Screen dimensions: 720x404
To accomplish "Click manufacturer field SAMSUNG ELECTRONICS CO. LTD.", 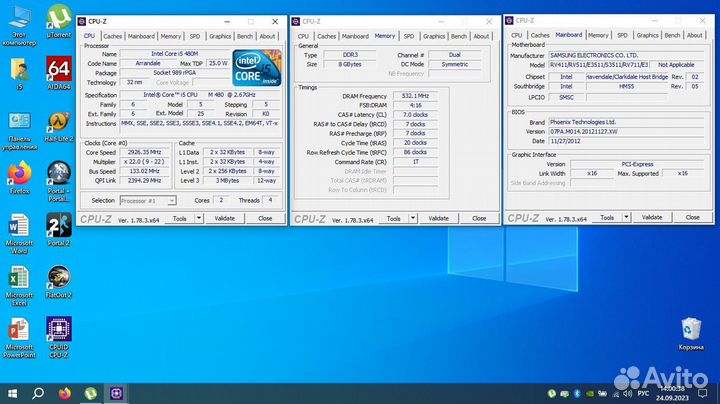I will click(x=626, y=55).
